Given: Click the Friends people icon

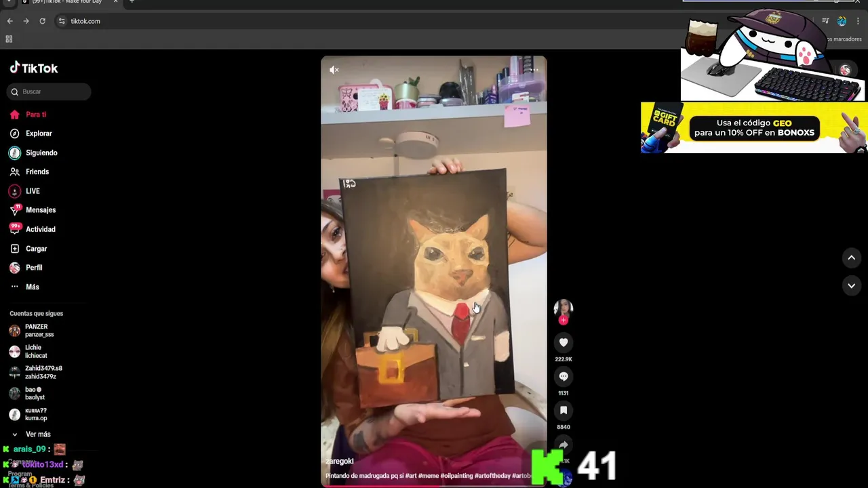Looking at the screenshot, I should pos(14,171).
